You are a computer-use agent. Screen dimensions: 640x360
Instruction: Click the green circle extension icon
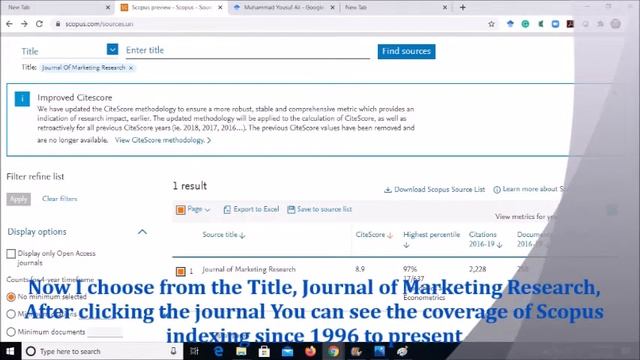click(x=525, y=24)
